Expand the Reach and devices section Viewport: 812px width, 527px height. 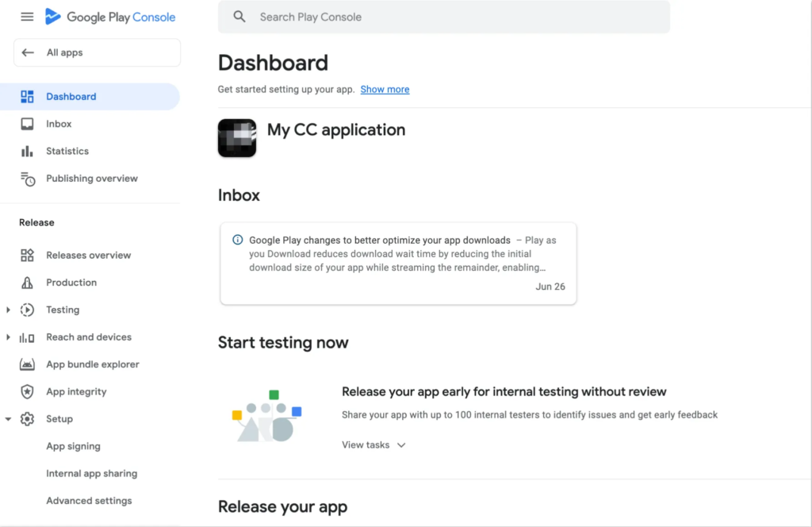(x=9, y=337)
